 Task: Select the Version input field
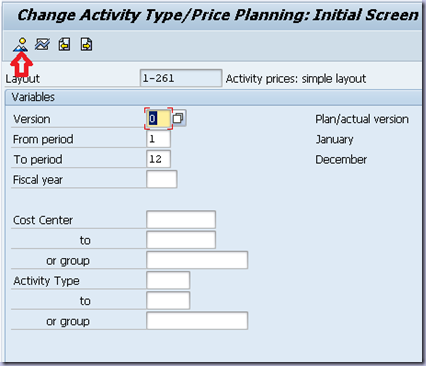158,119
